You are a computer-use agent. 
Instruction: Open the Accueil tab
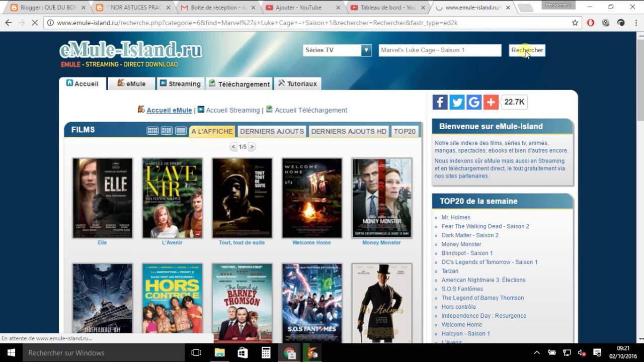coord(83,83)
